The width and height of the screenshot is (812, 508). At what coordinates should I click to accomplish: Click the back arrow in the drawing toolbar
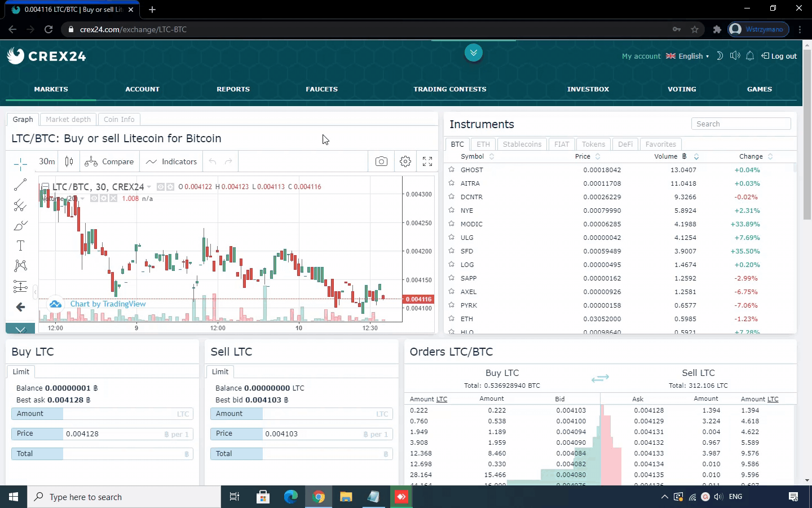[20, 307]
